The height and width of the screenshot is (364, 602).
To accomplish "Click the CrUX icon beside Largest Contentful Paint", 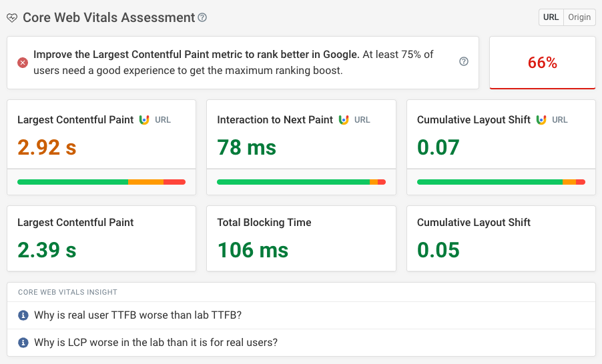I will tap(143, 120).
